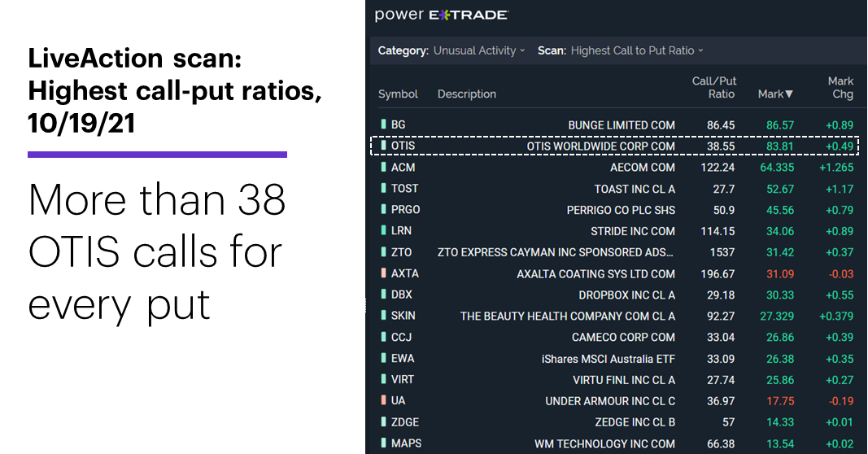Viewport: 868px width, 454px height.
Task: Click the green indicator bar beside DBX
Action: coord(383,294)
